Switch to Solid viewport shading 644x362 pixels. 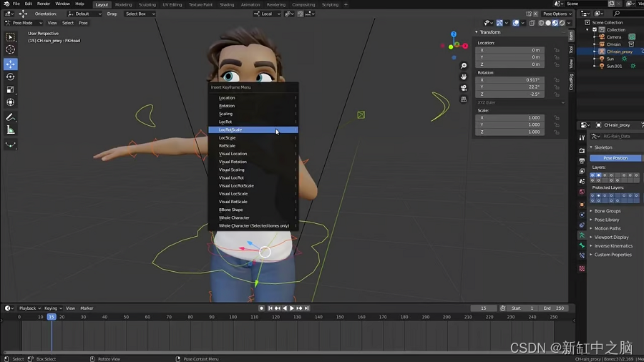tap(548, 23)
